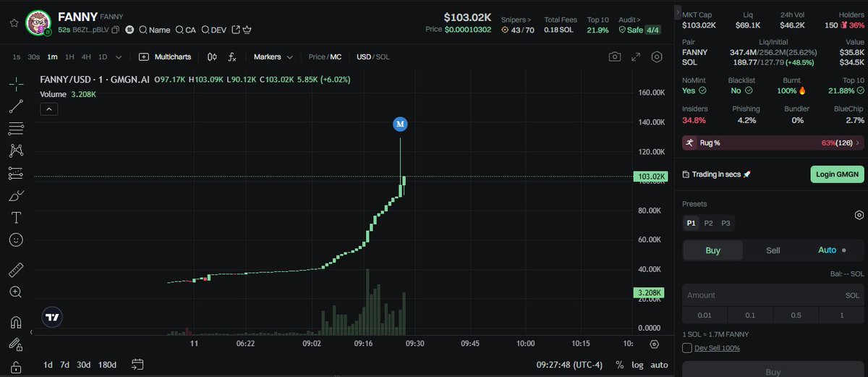The height and width of the screenshot is (377, 868).
Task: Open the fx indicators menu
Action: 232,56
